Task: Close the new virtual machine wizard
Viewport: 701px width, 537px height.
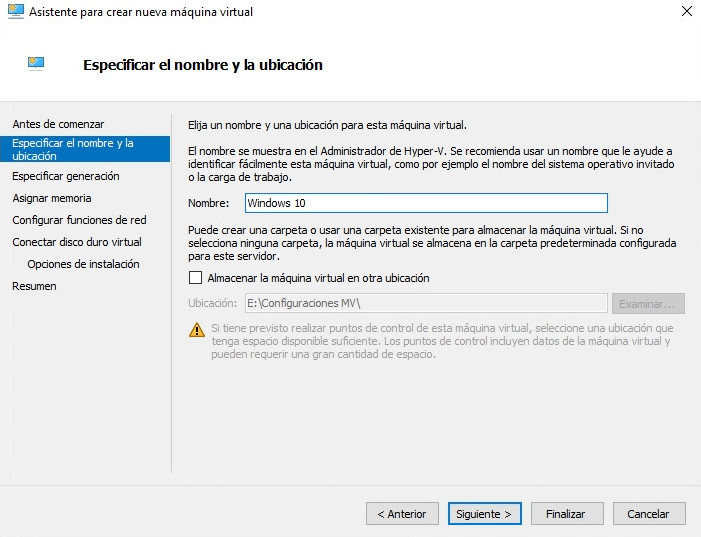Action: tap(686, 12)
